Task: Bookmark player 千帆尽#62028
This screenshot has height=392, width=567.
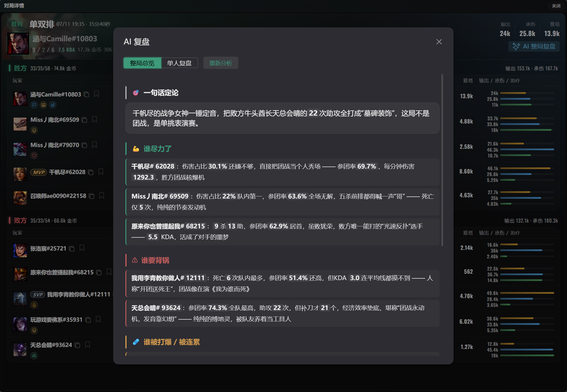Action: (101, 172)
